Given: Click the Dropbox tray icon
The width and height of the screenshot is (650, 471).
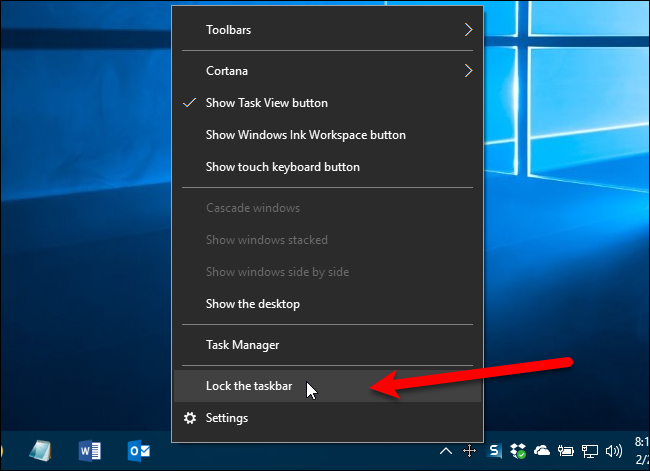Looking at the screenshot, I should click(519, 451).
